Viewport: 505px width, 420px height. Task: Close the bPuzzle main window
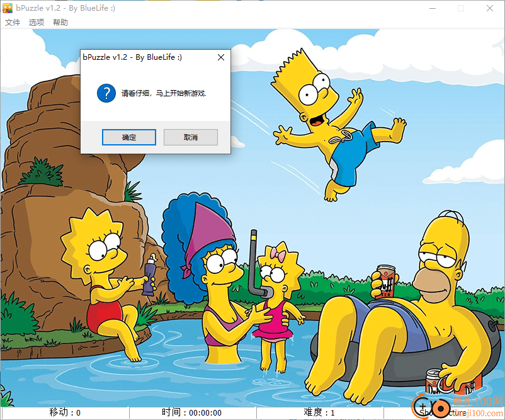(x=490, y=8)
